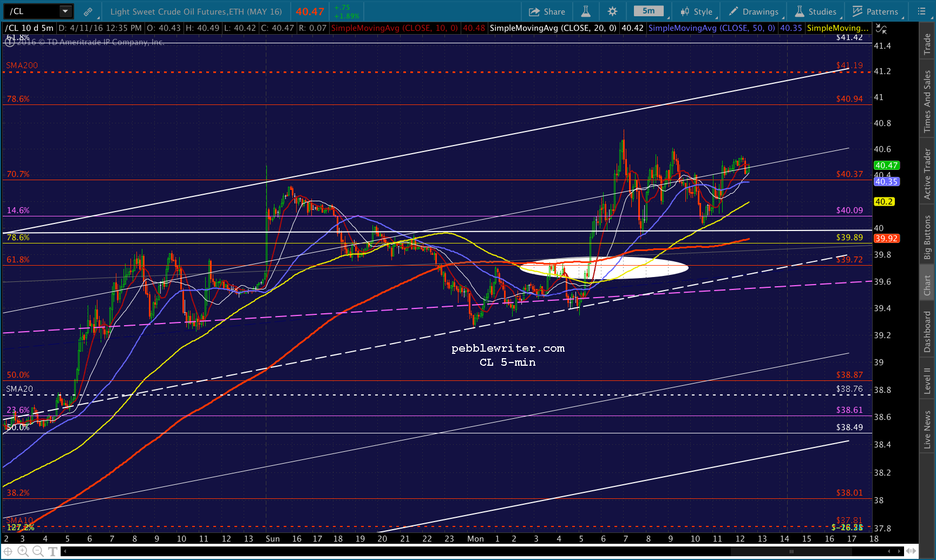Click the SimpleMovingAvg (CLOSE, 20, 0) study label

(x=553, y=28)
